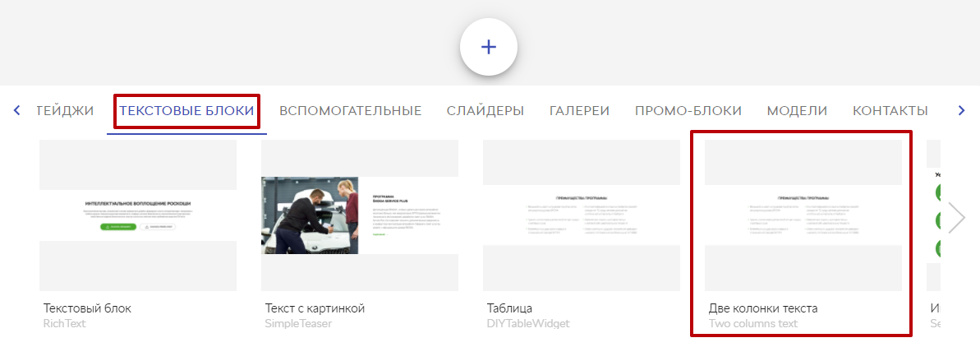This screenshot has width=980, height=361.
Task: Click the RichText subtitle
Action: [x=64, y=323]
